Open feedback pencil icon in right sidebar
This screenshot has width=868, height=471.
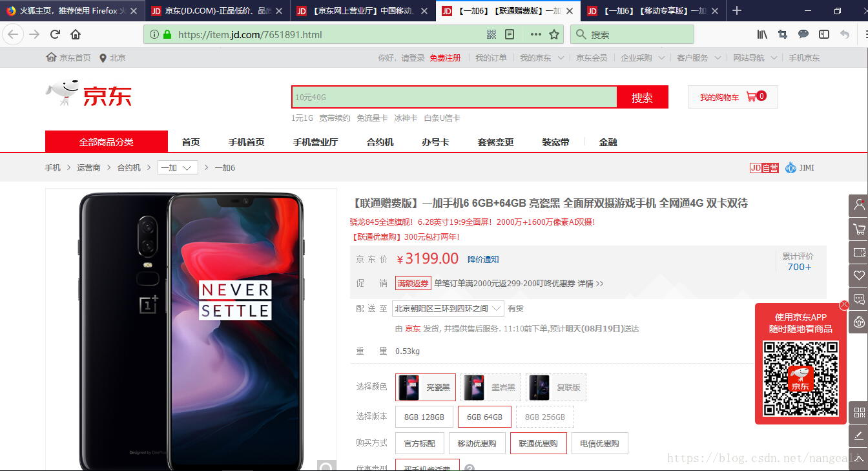[859, 435]
